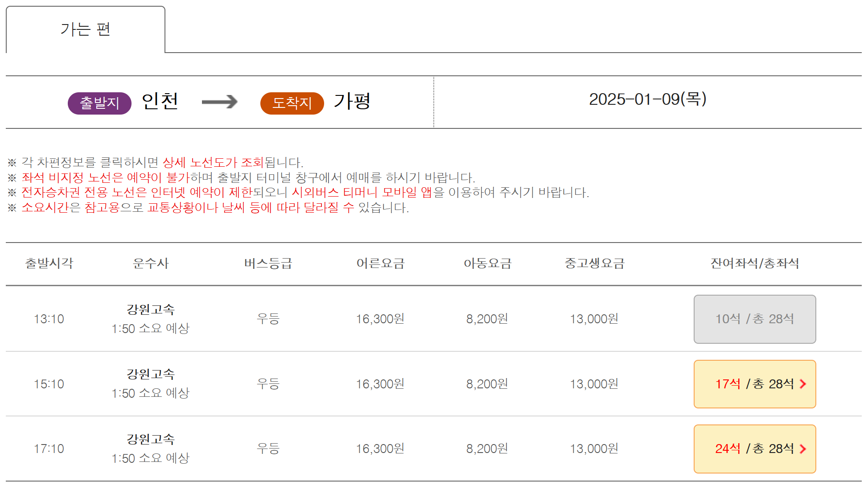
Task: Click the purple 출발지 badge
Action: pos(99,103)
